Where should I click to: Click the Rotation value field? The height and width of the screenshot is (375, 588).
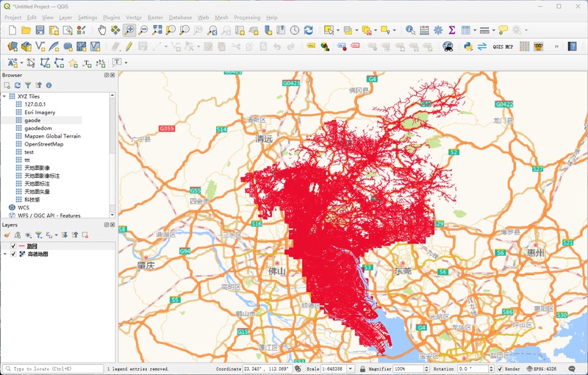472,368
